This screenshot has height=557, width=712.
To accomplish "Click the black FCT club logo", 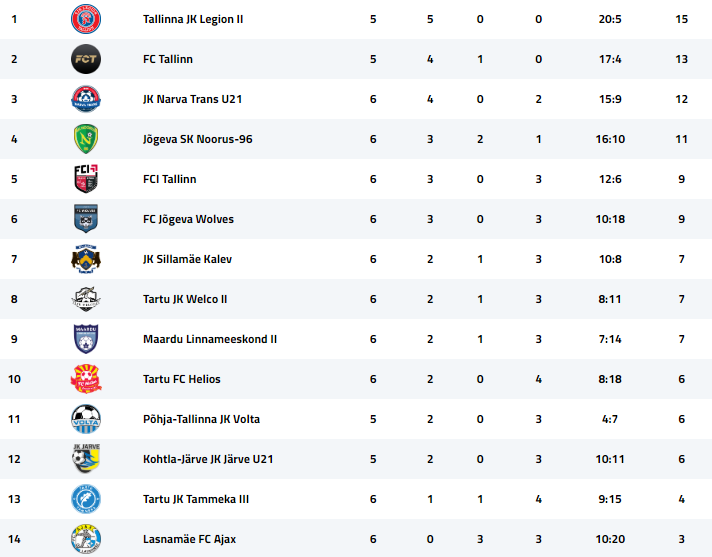I will click(x=86, y=59).
